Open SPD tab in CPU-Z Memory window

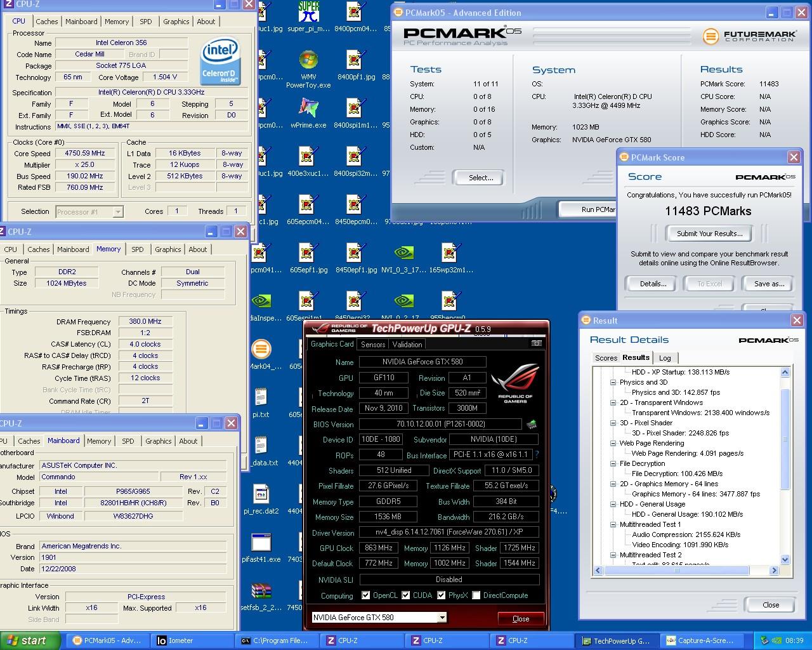(x=138, y=249)
